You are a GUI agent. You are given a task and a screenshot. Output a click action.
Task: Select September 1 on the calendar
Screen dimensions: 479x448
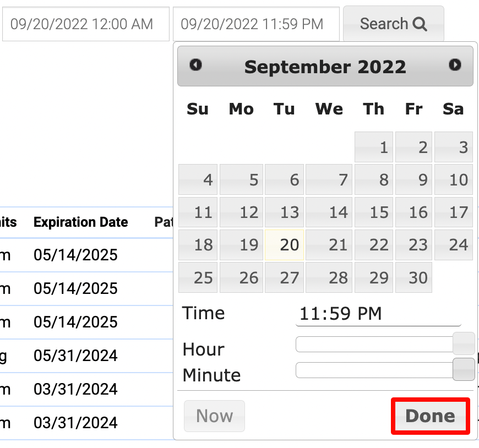coord(373,147)
